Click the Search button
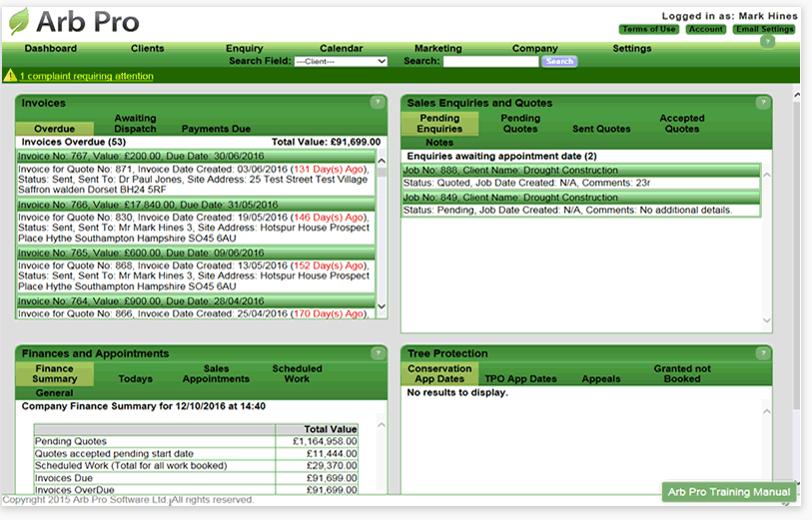The image size is (812, 520). pyautogui.click(x=559, y=61)
